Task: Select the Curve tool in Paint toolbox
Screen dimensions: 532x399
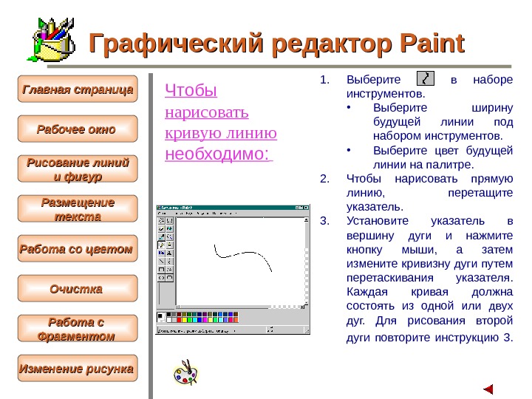Action: [169, 262]
